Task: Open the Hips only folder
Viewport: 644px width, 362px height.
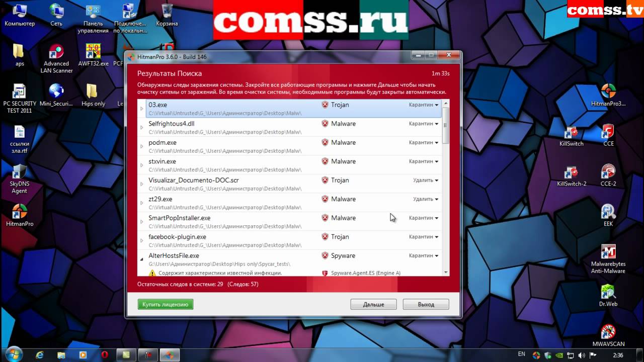Action: pos(93,95)
